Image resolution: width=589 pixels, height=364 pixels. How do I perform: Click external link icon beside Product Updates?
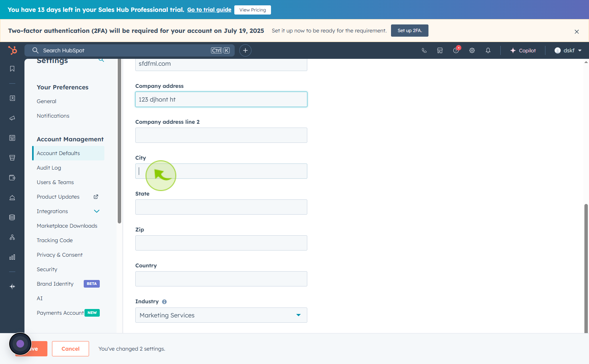96,197
